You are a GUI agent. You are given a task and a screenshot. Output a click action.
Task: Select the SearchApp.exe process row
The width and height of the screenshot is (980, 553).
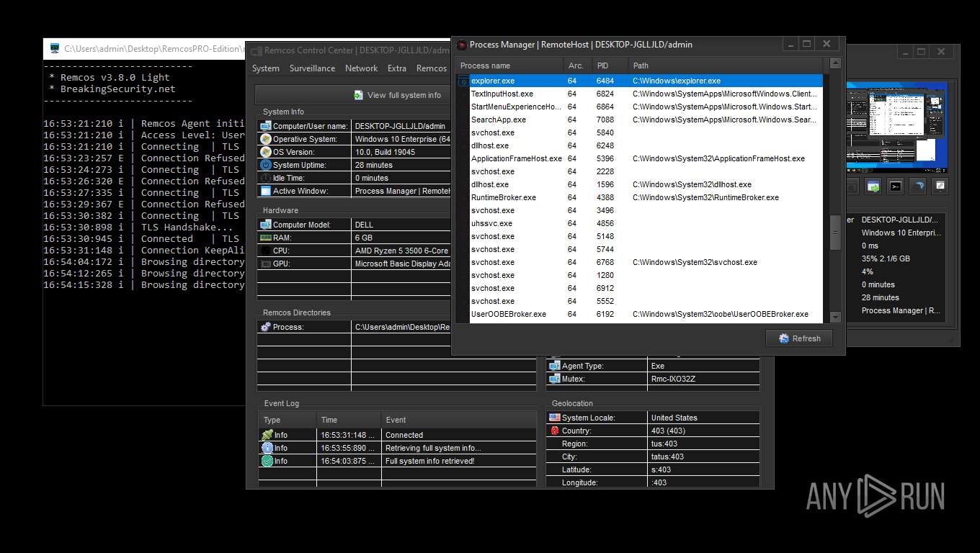[639, 120]
